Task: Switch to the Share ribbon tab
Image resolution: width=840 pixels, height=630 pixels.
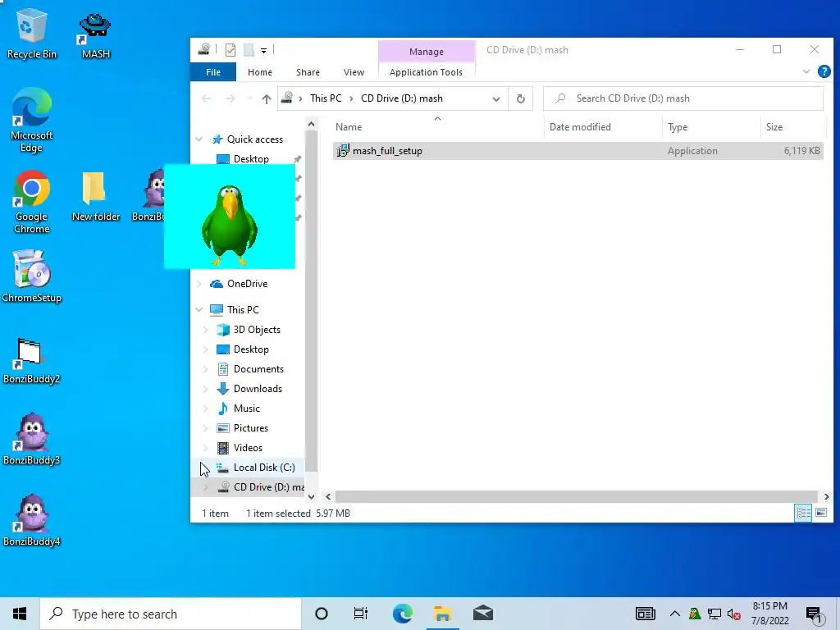Action: click(x=308, y=72)
